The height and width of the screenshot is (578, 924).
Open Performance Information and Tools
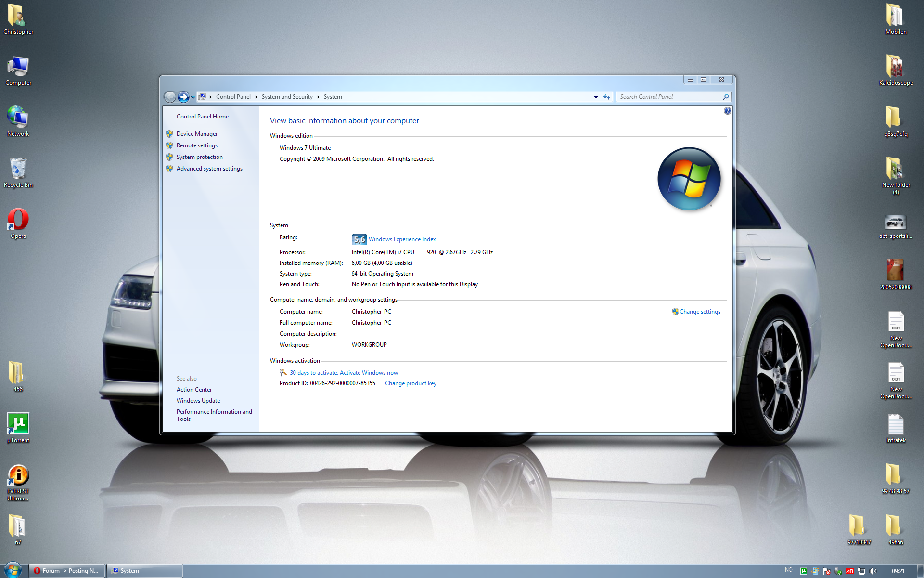click(x=214, y=415)
